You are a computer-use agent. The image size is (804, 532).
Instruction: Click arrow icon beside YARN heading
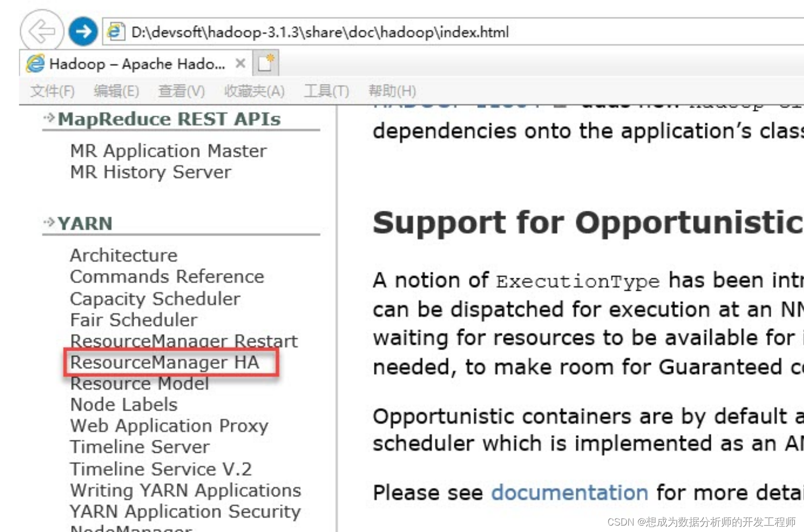[x=49, y=222]
